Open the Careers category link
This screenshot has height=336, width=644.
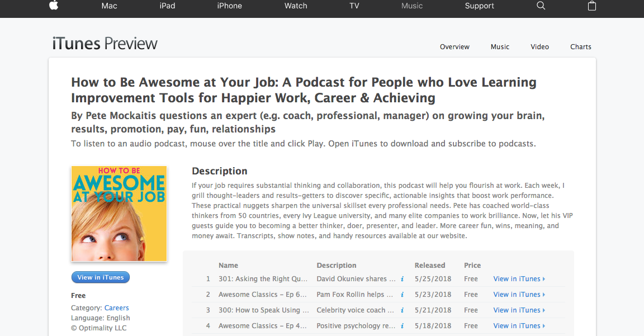116,308
